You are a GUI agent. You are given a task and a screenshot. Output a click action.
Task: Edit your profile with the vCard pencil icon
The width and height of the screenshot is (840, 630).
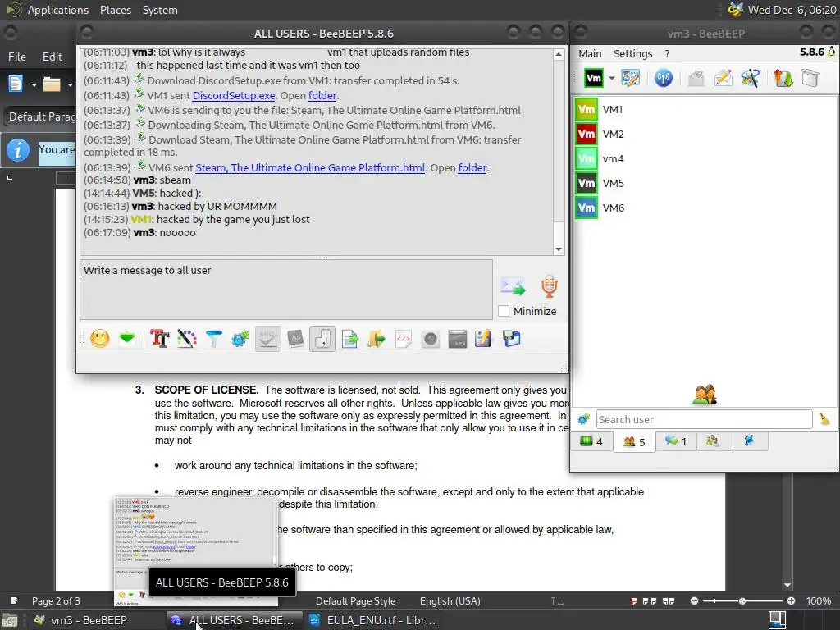tap(631, 78)
